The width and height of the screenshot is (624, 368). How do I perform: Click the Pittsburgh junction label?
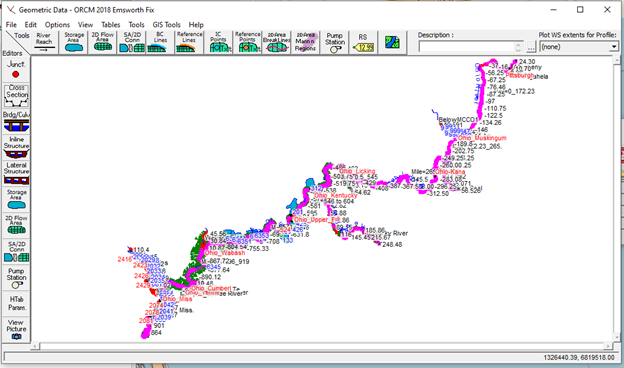pyautogui.click(x=520, y=75)
